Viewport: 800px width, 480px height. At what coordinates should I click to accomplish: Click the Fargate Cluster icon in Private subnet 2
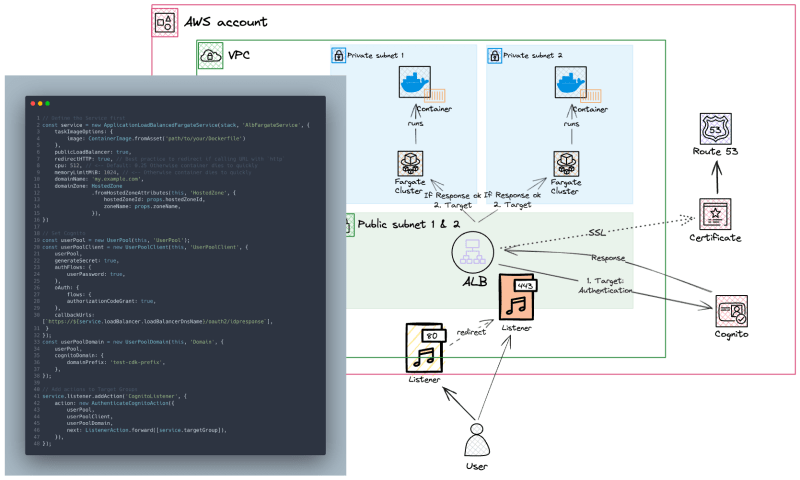click(566, 164)
